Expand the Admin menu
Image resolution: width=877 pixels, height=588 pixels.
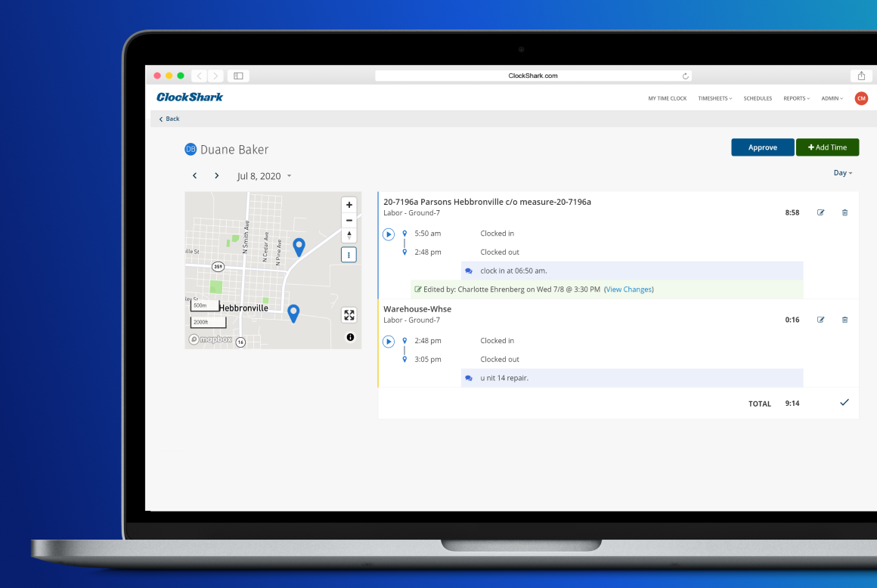point(832,98)
